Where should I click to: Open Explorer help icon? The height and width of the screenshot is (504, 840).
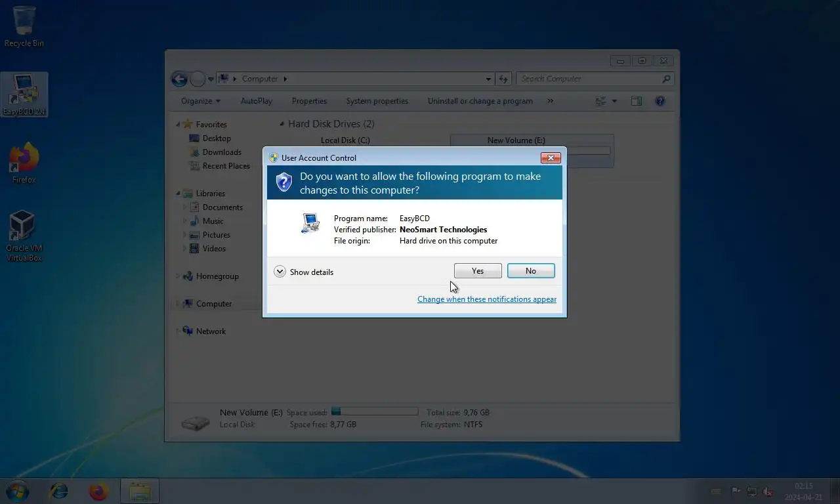click(660, 101)
